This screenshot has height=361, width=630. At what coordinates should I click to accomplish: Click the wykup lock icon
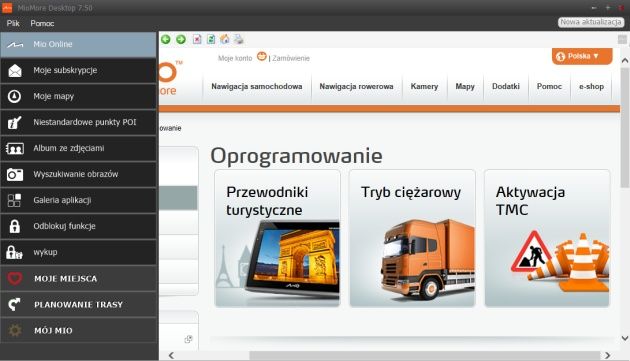pyautogui.click(x=14, y=252)
